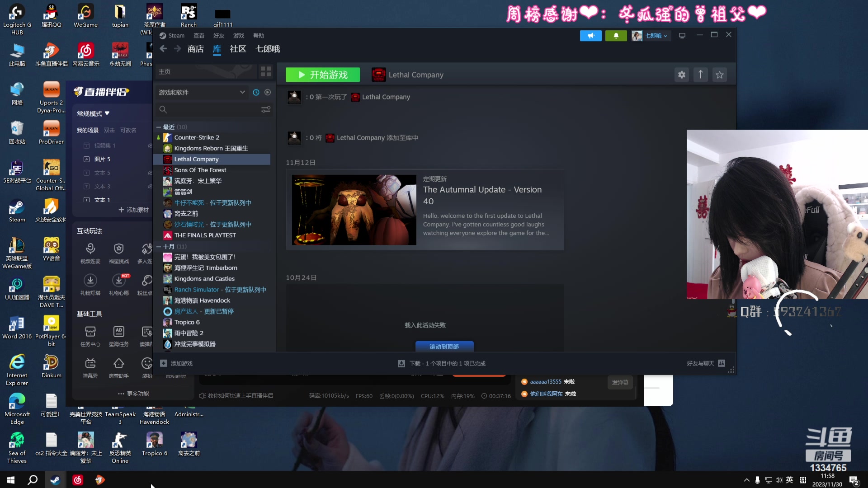Open Windows notification center icon

(x=854, y=480)
